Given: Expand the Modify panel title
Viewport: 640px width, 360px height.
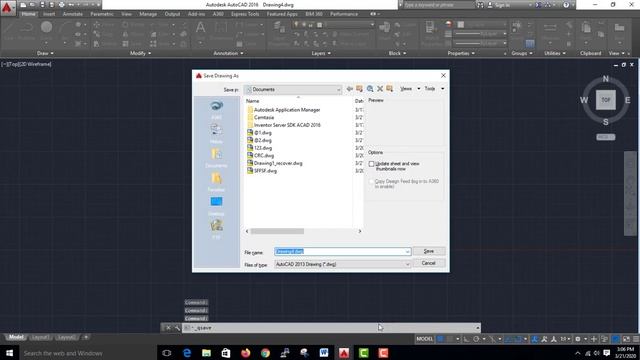Looking at the screenshot, I should (140, 53).
